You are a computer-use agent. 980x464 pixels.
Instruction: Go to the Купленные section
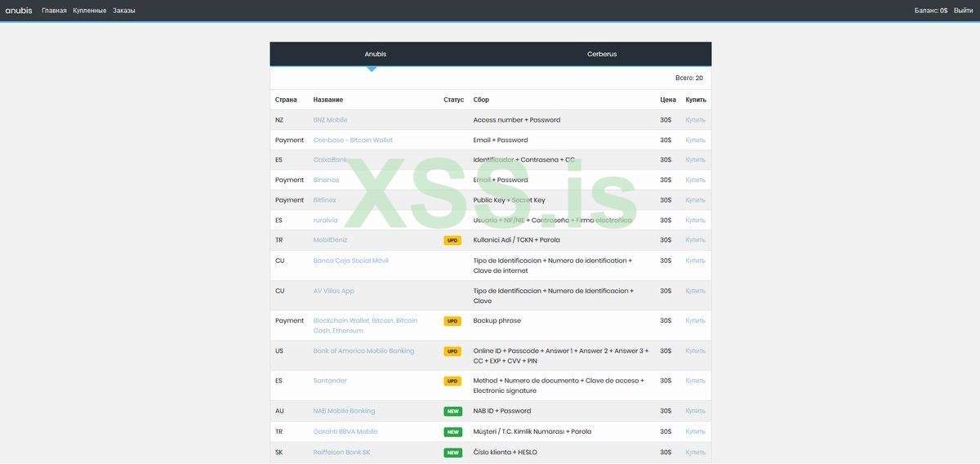[x=89, y=11]
